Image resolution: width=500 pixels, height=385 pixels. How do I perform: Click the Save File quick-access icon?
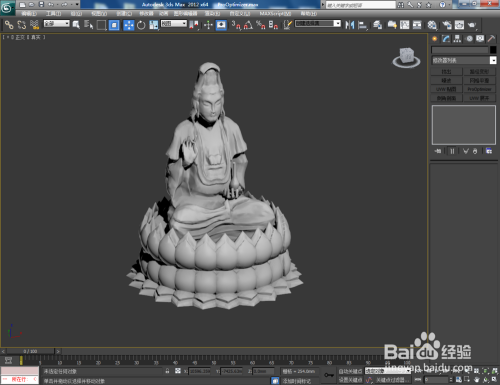(41, 5)
